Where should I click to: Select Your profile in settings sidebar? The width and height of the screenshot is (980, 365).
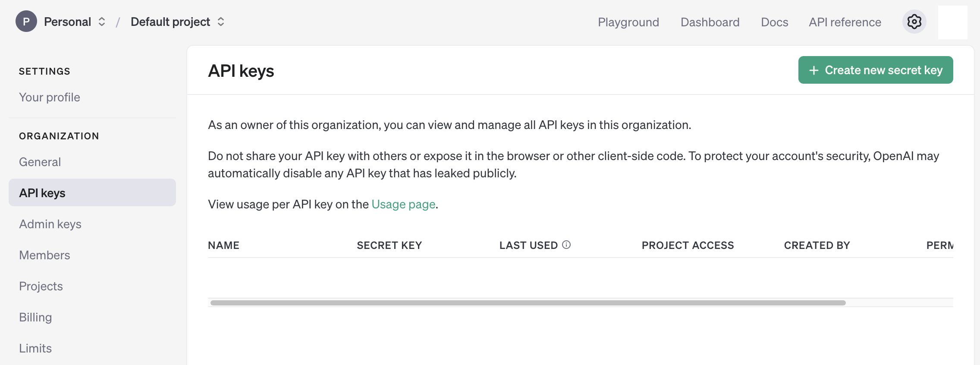tap(50, 97)
